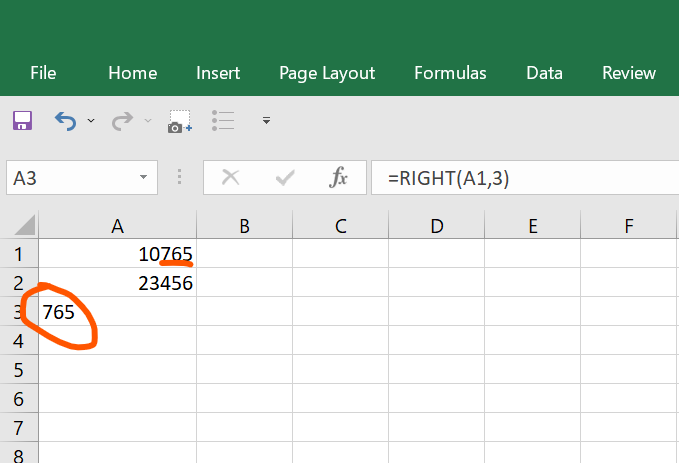This screenshot has width=679, height=463.
Task: Select column D header
Action: [x=437, y=226]
